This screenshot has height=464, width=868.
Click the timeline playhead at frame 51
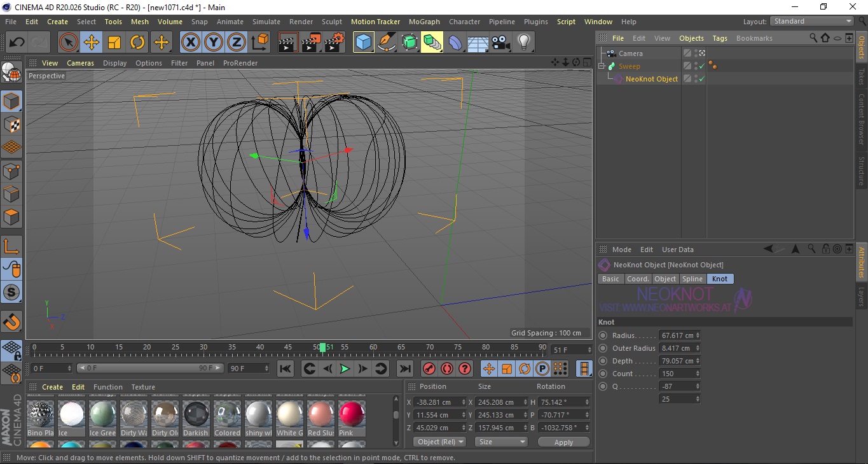coord(322,348)
